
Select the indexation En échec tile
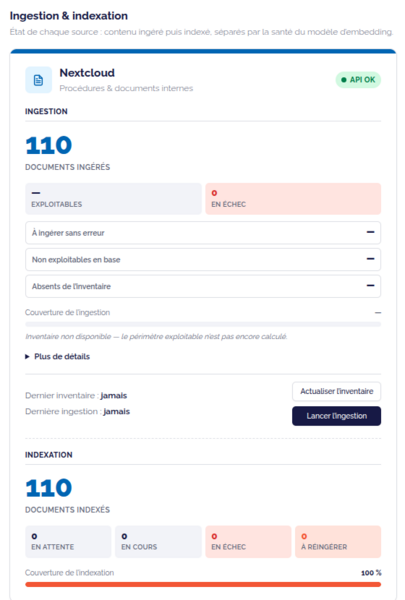pos(248,541)
